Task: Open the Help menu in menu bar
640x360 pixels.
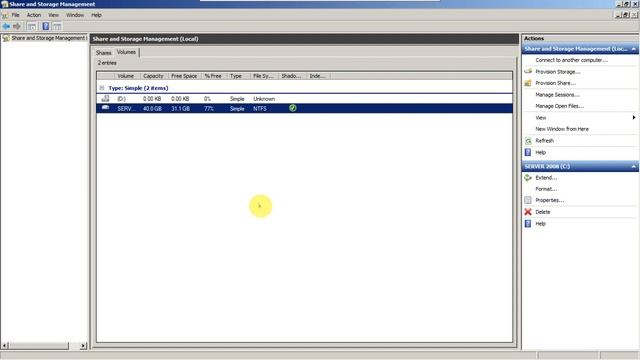Action: (x=96, y=15)
